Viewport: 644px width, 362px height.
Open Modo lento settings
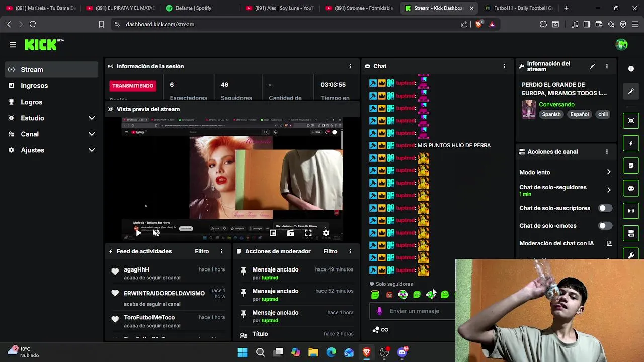pos(565,172)
